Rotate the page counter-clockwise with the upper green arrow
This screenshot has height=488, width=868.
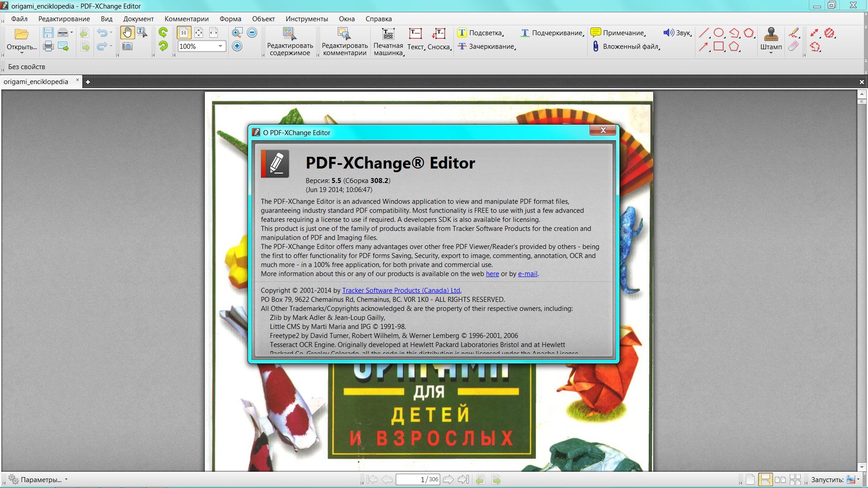(163, 33)
